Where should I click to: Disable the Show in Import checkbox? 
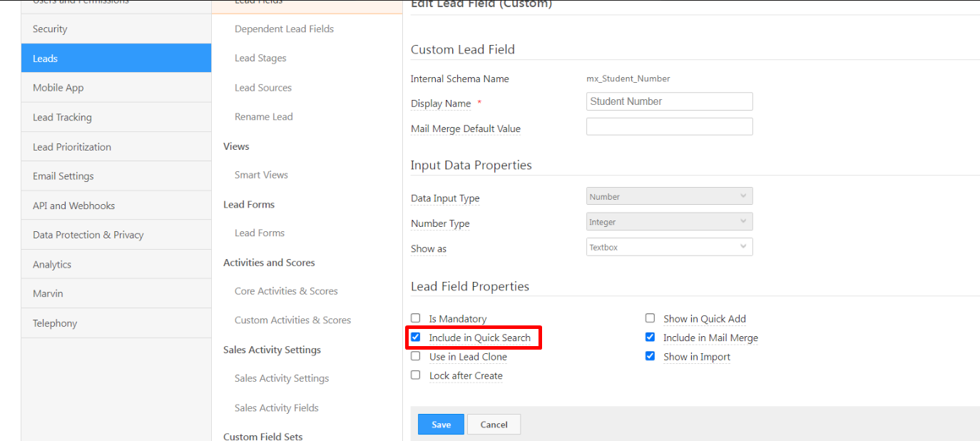[650, 356]
